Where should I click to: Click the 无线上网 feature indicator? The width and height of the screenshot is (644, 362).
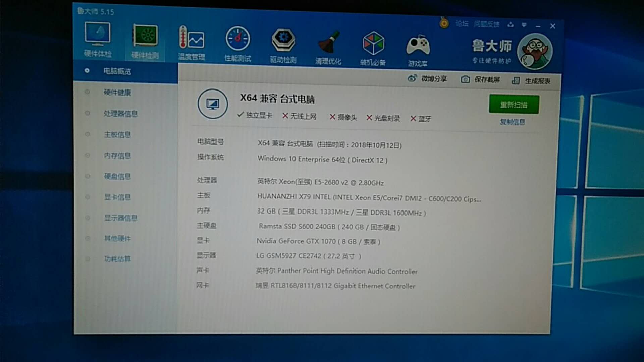tap(299, 116)
